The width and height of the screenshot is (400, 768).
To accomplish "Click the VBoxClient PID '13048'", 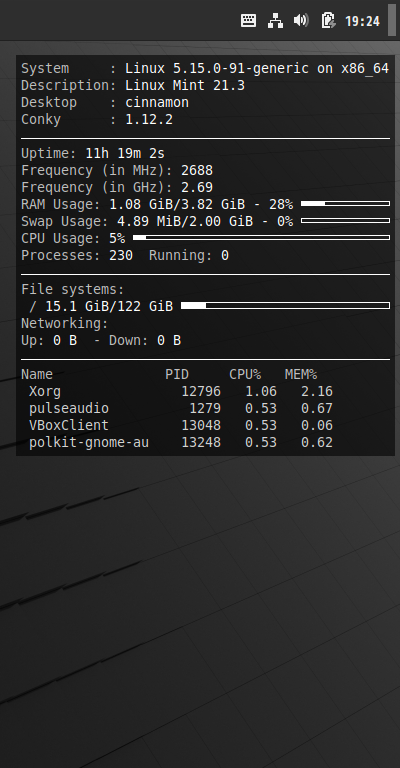I will (201, 426).
